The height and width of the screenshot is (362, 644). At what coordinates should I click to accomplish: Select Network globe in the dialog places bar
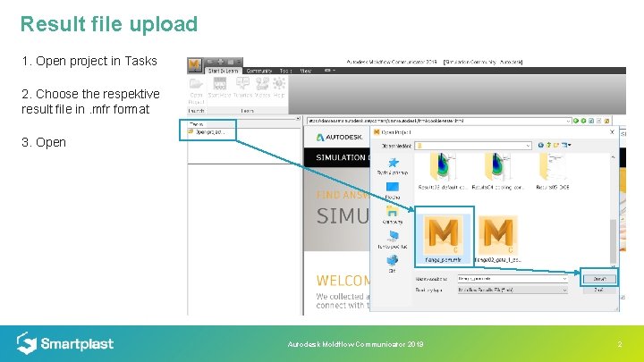392,264
